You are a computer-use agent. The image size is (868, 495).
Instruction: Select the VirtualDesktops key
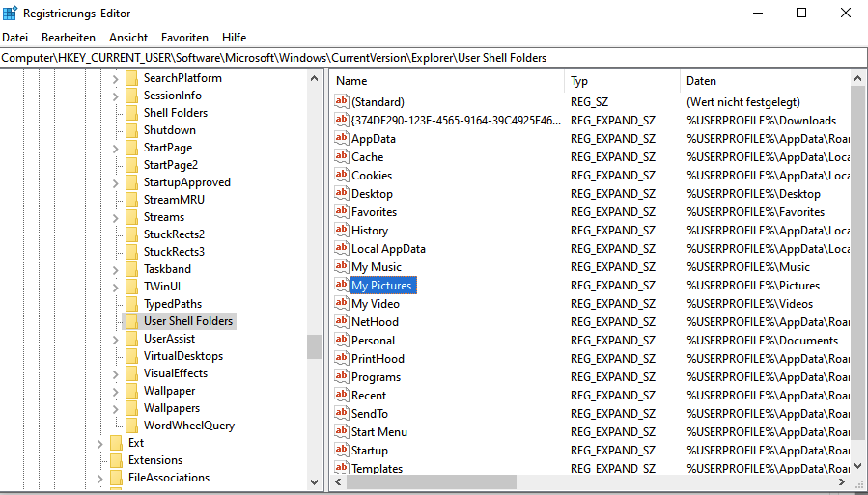click(x=183, y=356)
